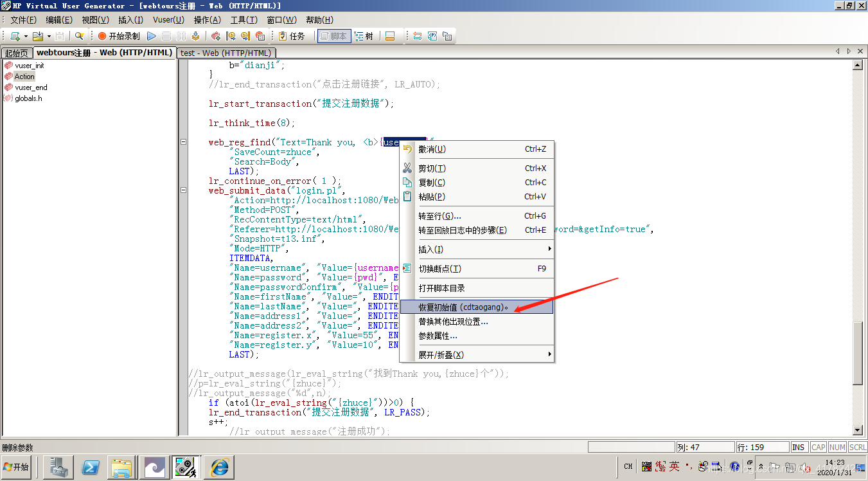Choose 替换其他出现位置... menu item
This screenshot has width=868, height=481.
tap(477, 322)
